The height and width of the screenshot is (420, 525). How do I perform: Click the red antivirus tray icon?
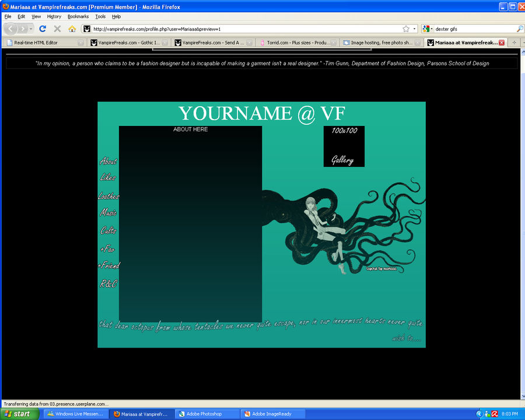click(x=494, y=414)
